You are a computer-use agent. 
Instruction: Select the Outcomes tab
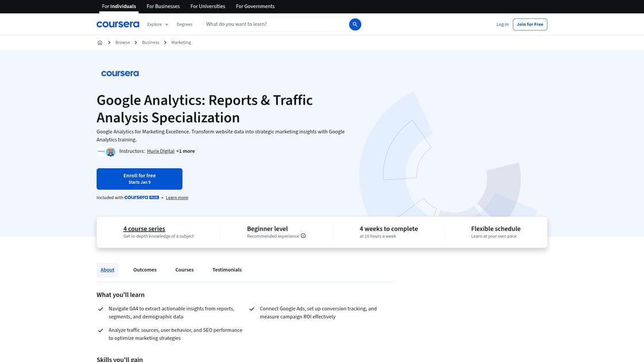(x=145, y=270)
